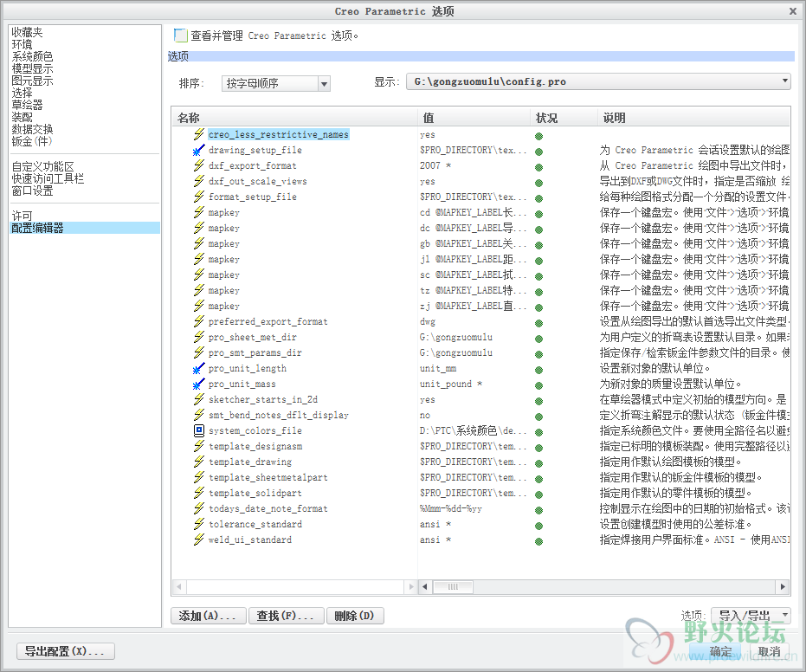Click the 说明 column header

point(694,118)
